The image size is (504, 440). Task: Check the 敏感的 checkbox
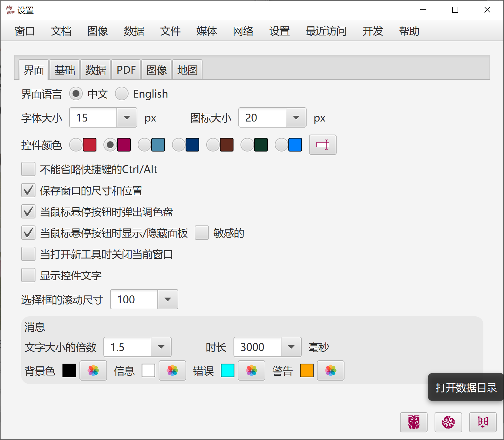pyautogui.click(x=202, y=233)
